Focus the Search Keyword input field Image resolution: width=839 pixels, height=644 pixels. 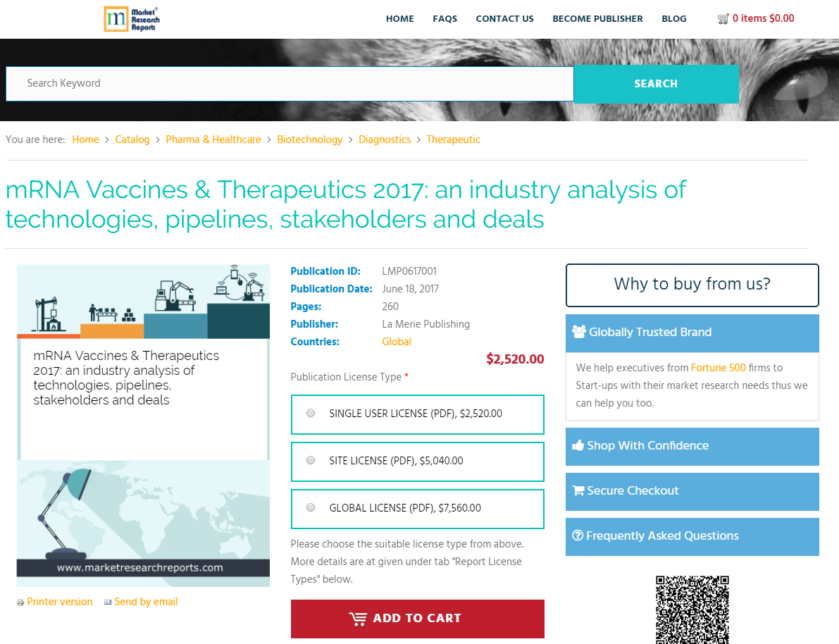[x=290, y=84]
